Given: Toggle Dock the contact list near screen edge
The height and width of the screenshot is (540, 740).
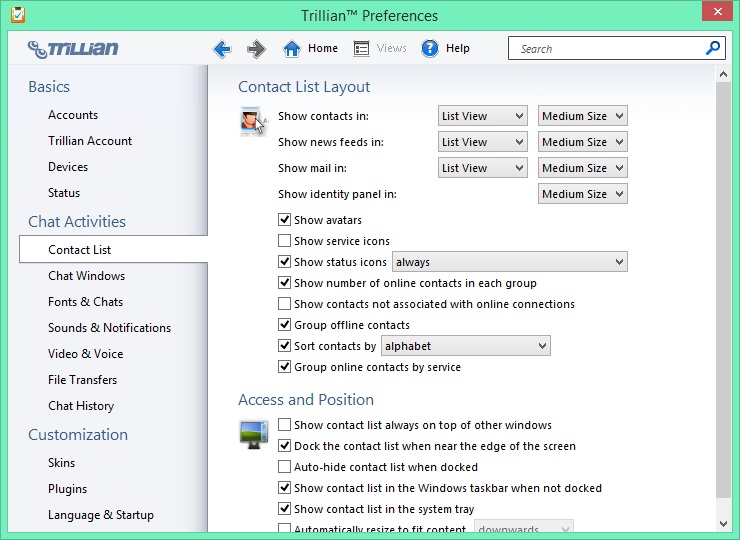Looking at the screenshot, I should pos(284,446).
